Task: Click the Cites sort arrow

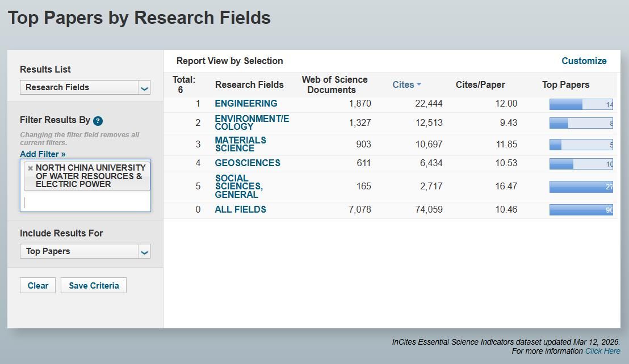Action: point(419,84)
